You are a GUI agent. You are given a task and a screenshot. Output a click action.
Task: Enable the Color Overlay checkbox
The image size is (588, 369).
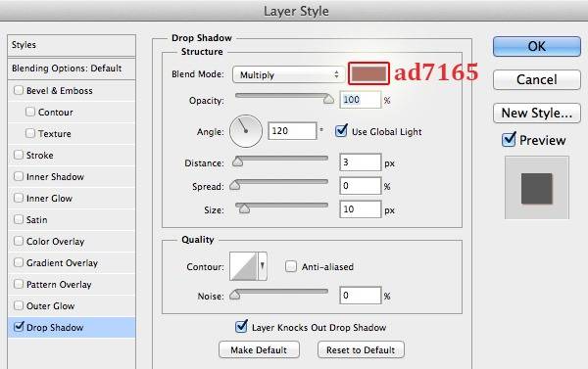19,241
